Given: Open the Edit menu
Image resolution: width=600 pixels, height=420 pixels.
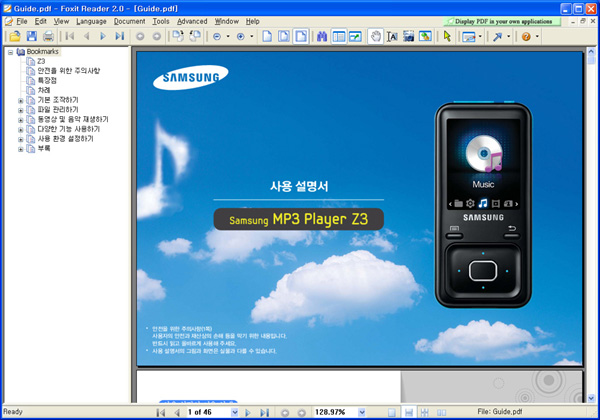Looking at the screenshot, I should tap(41, 21).
